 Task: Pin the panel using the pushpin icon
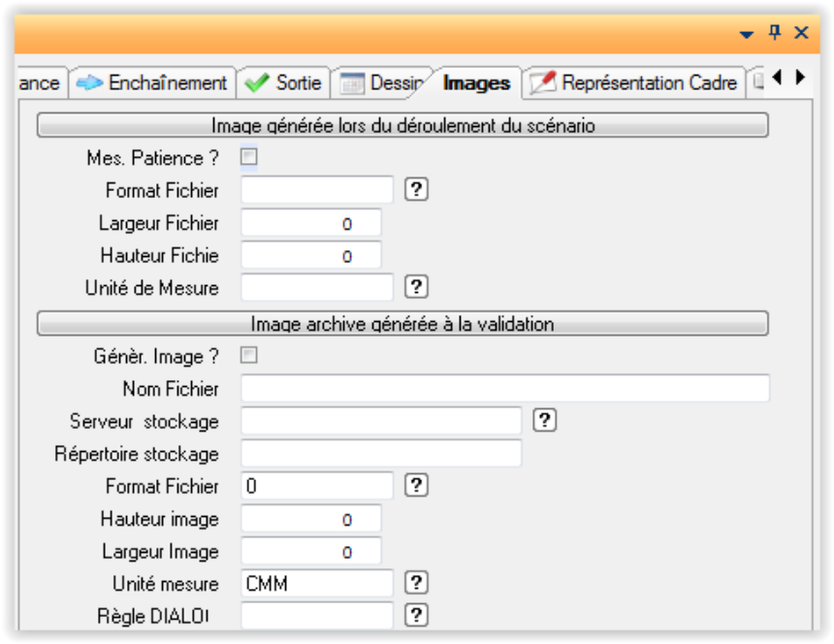point(774,33)
